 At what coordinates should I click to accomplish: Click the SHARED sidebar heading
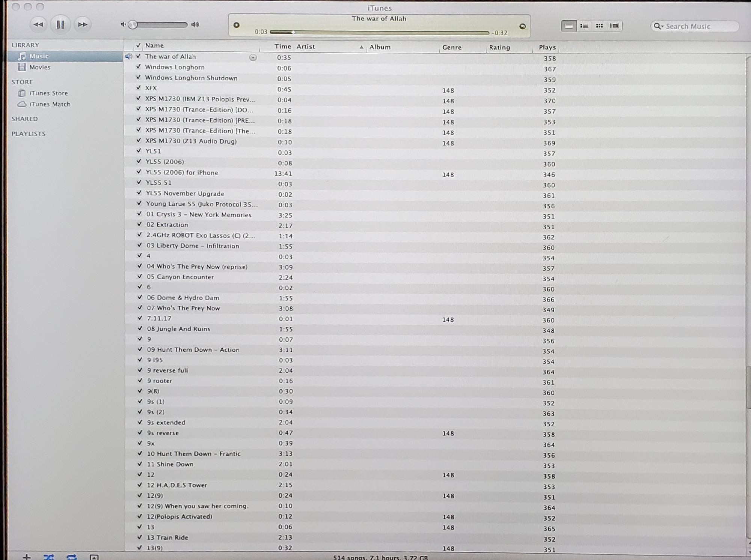24,119
